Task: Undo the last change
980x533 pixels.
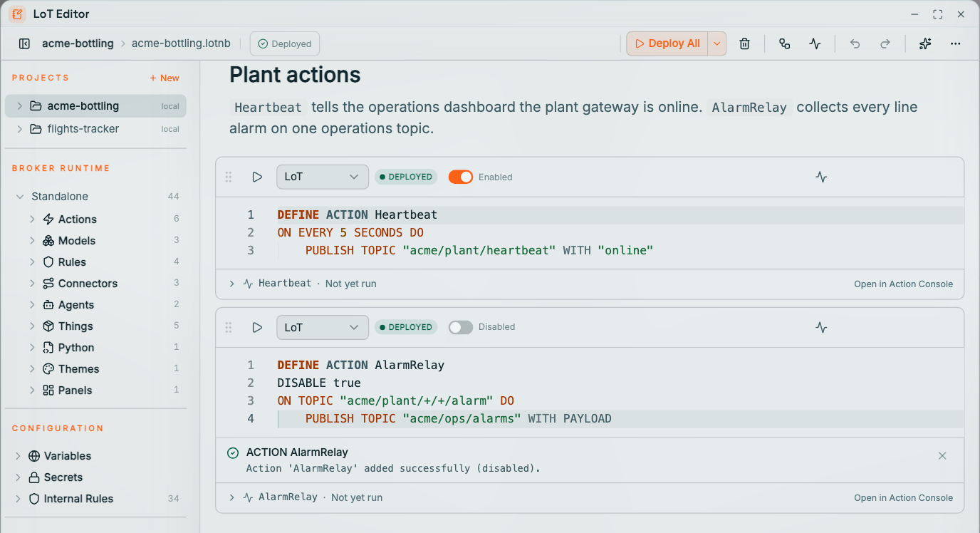Action: (x=855, y=43)
